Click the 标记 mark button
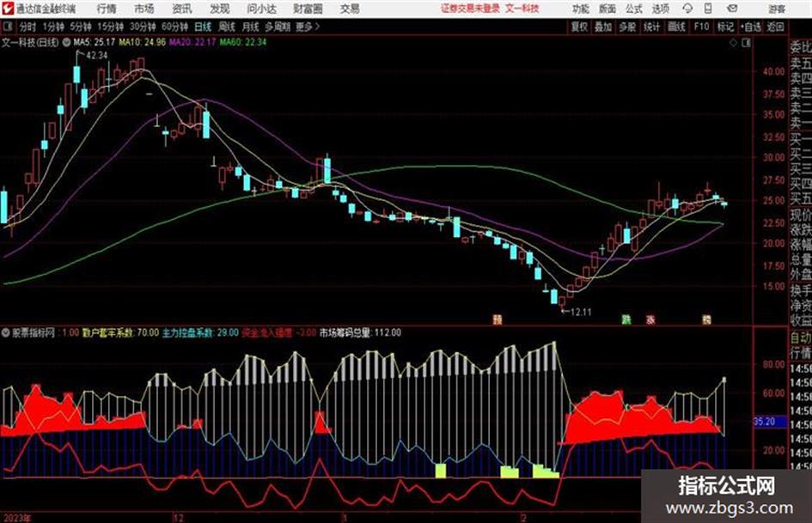The width and height of the screenshot is (812, 523). pos(725,27)
